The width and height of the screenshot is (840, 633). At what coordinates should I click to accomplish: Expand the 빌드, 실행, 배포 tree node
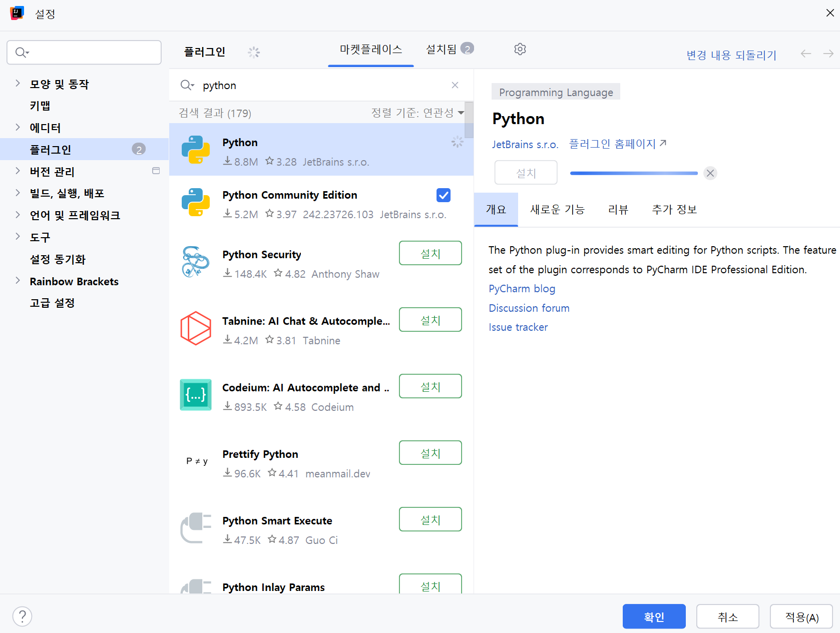18,192
